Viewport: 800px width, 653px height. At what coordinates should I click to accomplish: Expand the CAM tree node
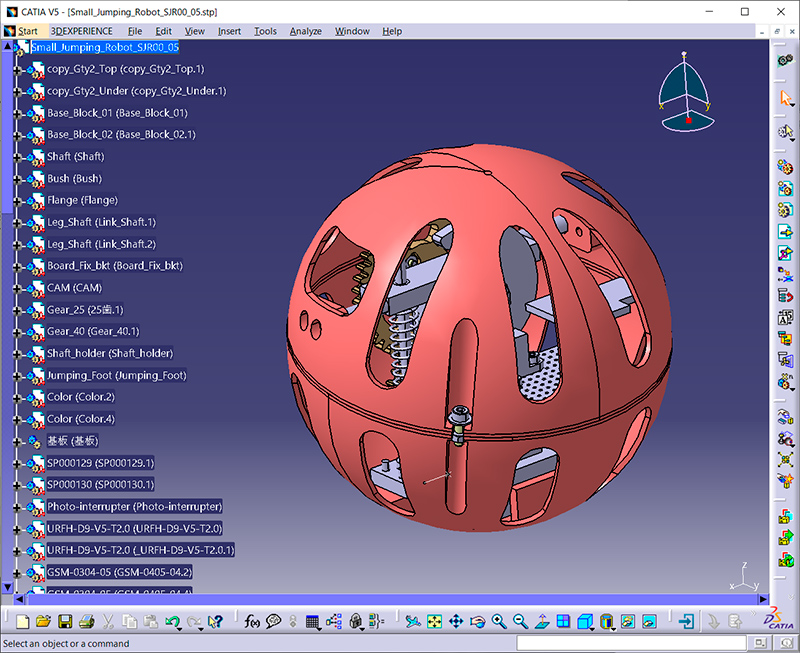click(x=17, y=288)
